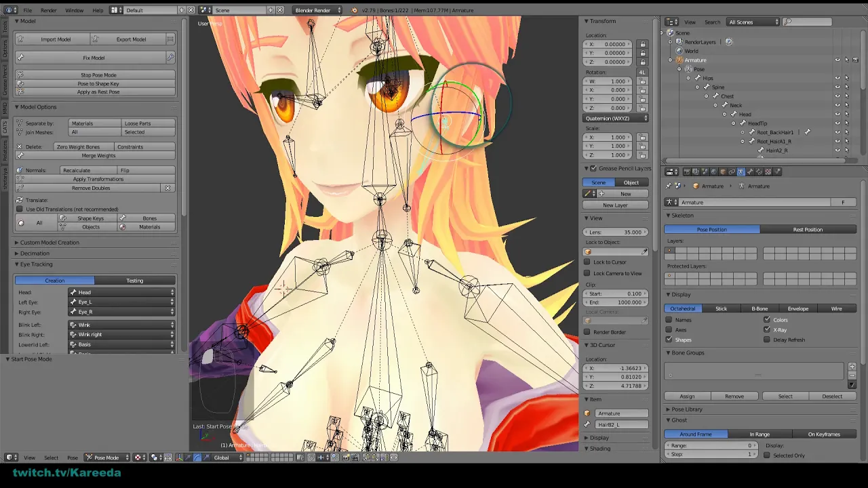The width and height of the screenshot is (868, 488).
Task: Click the X icon beside Remove Doubles
Action: [x=167, y=188]
